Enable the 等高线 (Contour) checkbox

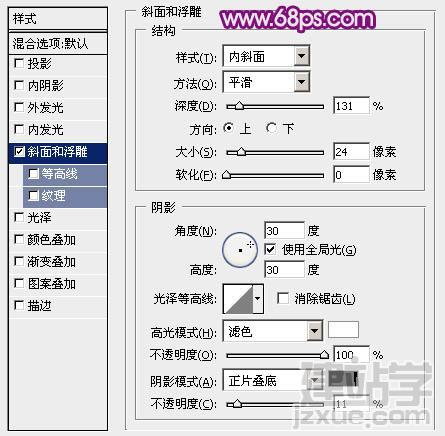34,173
